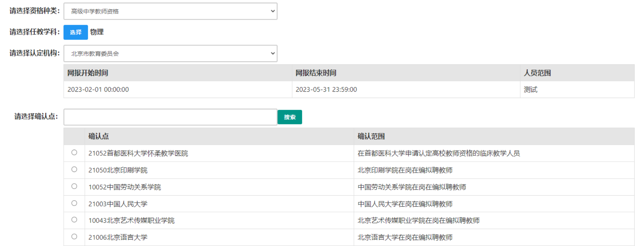The width and height of the screenshot is (644, 246).
Task: Pick radio button for 21003中国人民大学
Action: [x=74, y=203]
